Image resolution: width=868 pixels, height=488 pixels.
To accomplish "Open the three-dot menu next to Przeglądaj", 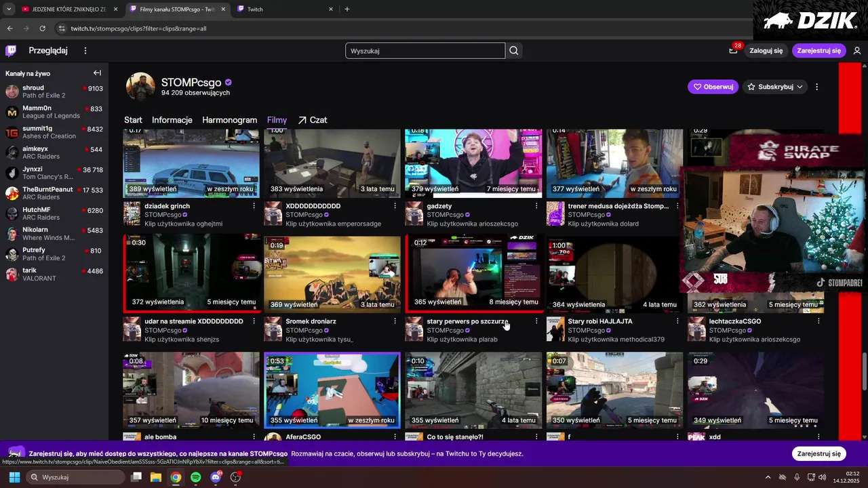I will [85, 51].
